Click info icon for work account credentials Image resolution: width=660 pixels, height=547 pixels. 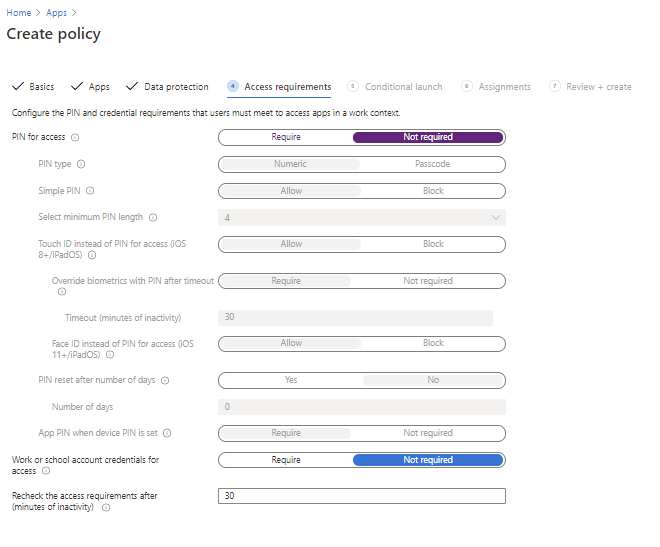point(47,471)
